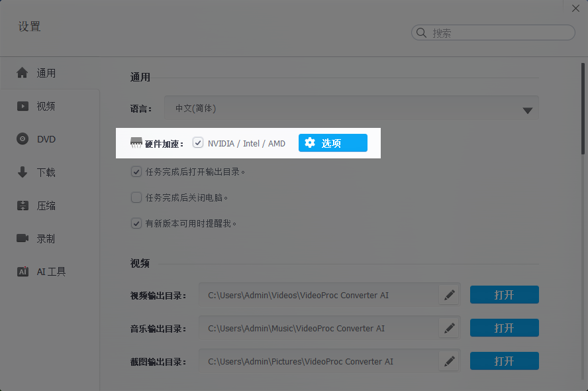The image size is (588, 391).
Task: Go to the 下载 download settings
Action: pos(50,172)
